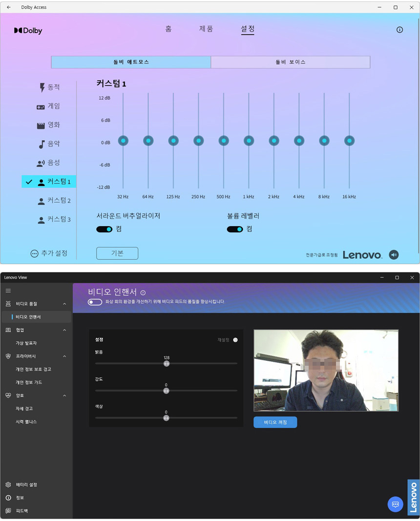Collapse the 프라이버시 section chevron
This screenshot has width=420, height=521.
tap(64, 356)
